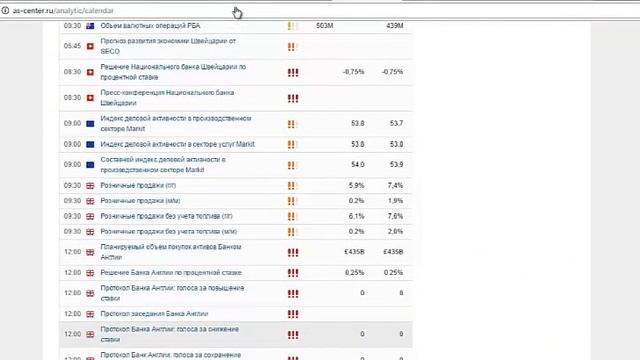Click UK flag on Планируемый объем покупок row
Viewport: 640px width, 360px height.
90,252
